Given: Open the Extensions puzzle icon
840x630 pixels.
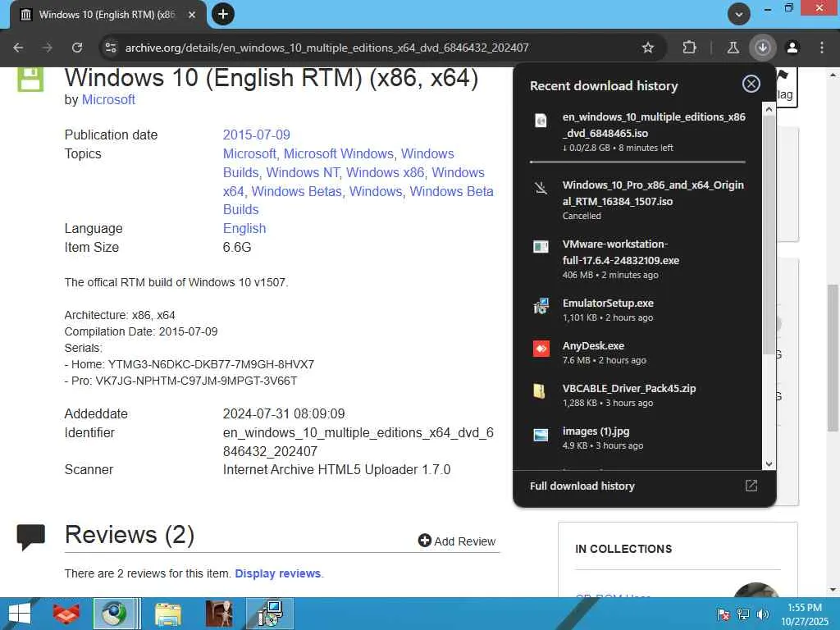Looking at the screenshot, I should click(689, 48).
